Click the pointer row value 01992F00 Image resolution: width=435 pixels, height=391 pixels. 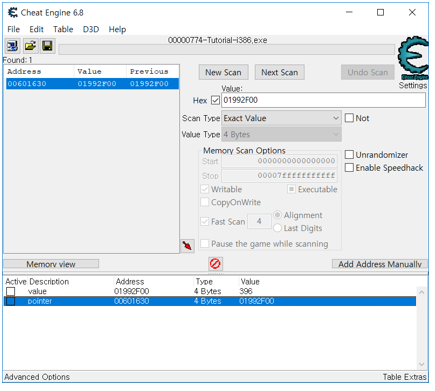[x=257, y=301]
